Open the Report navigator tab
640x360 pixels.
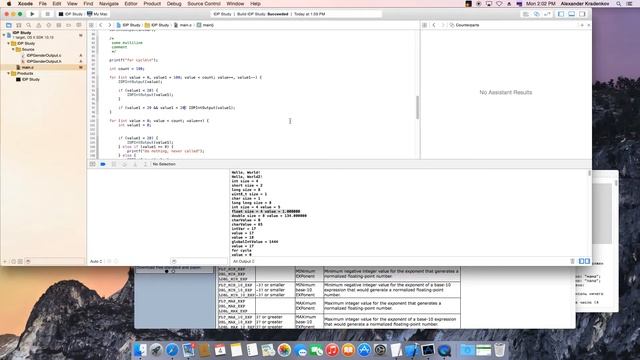[79, 25]
